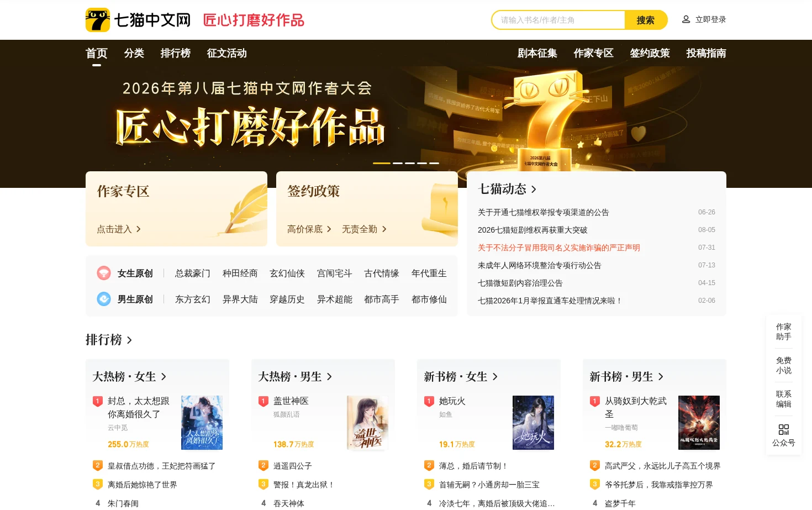Viewport: 812px width, 510px height.
Task: Open book 警报！真龙出狱！
Action: [x=304, y=485]
